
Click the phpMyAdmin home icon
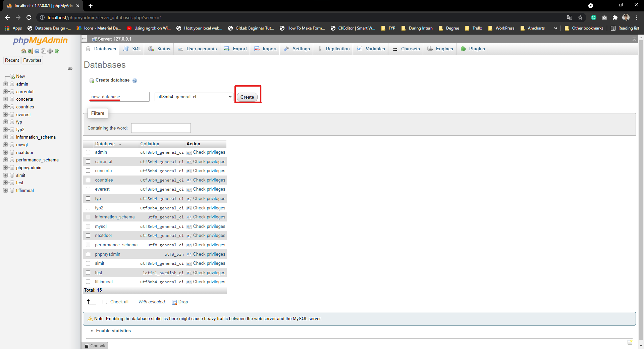(x=23, y=51)
